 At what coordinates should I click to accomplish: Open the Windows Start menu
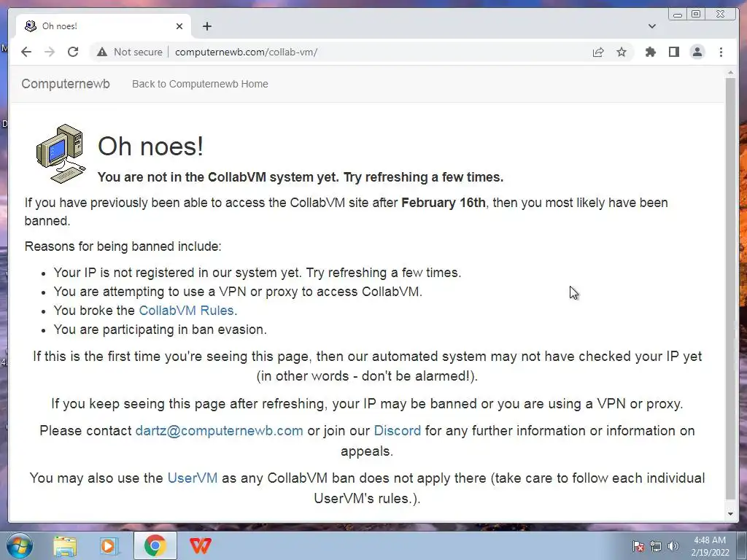point(20,545)
